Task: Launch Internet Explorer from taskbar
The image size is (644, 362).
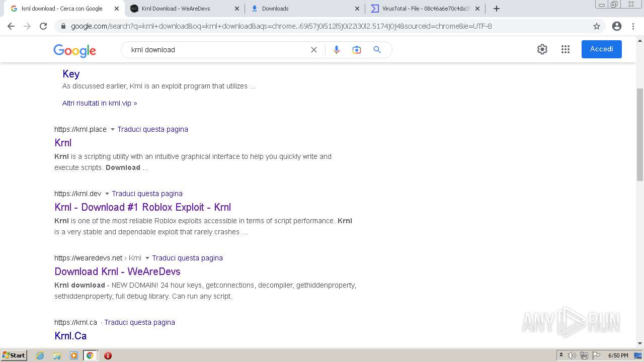Action: (40, 355)
